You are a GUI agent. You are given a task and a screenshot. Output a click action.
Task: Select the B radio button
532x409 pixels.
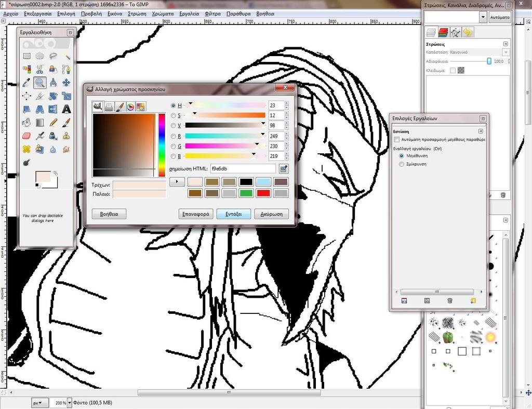(x=174, y=156)
